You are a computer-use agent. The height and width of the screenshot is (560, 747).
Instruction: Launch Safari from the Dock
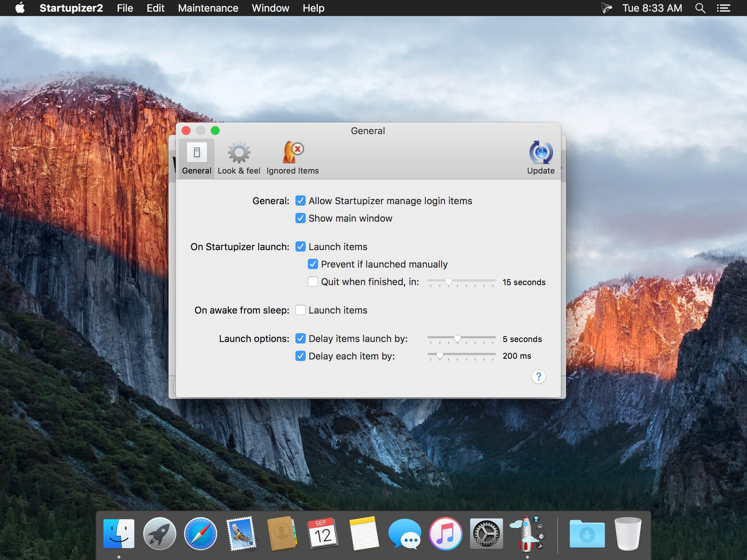click(200, 533)
